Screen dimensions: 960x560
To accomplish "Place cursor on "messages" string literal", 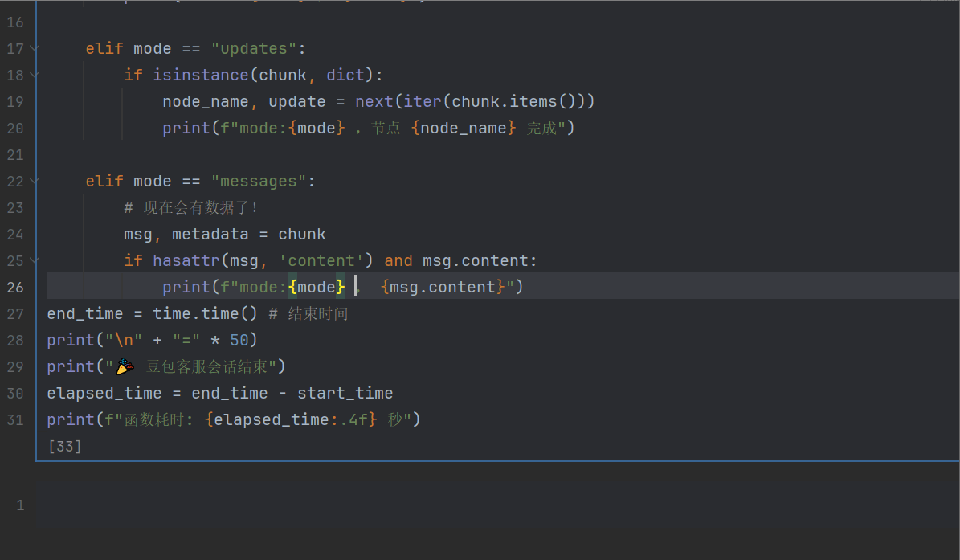I will pos(259,181).
